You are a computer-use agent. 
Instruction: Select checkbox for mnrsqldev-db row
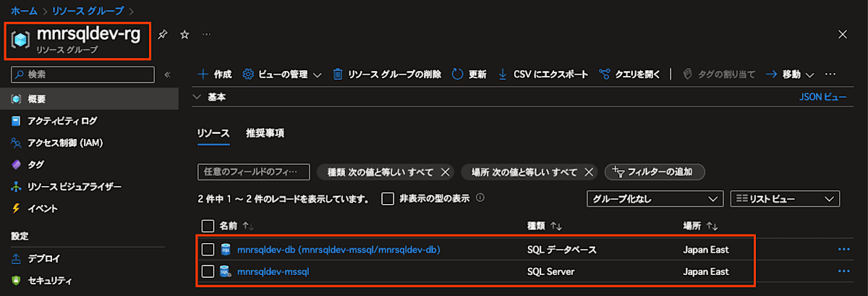[208, 250]
